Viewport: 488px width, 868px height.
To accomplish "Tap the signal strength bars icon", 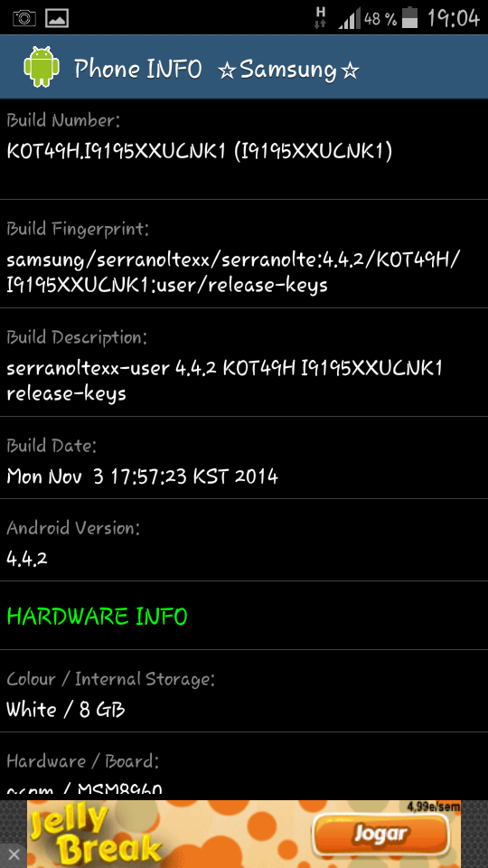I will tap(349, 19).
